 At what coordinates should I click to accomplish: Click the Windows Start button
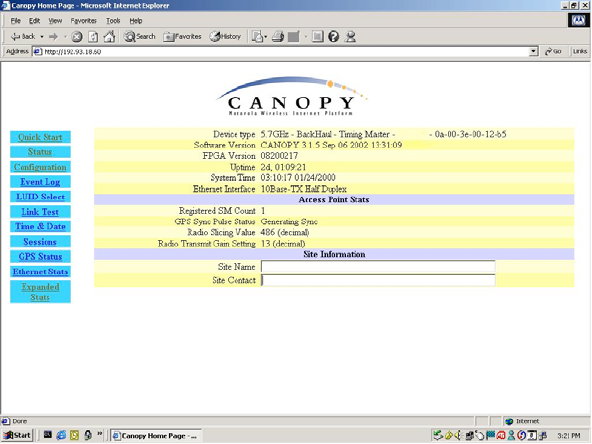pyautogui.click(x=17, y=435)
